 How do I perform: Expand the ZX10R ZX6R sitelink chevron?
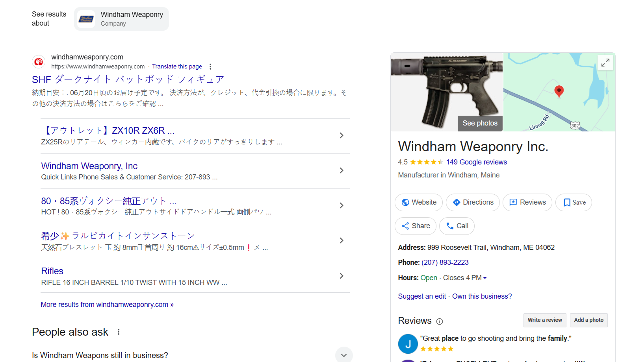pyautogui.click(x=341, y=135)
